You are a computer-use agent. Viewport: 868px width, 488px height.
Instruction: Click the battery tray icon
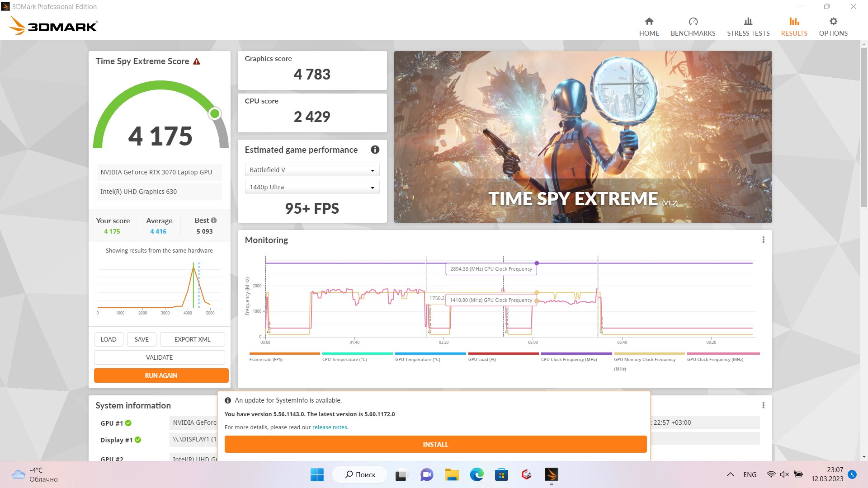pos(798,474)
